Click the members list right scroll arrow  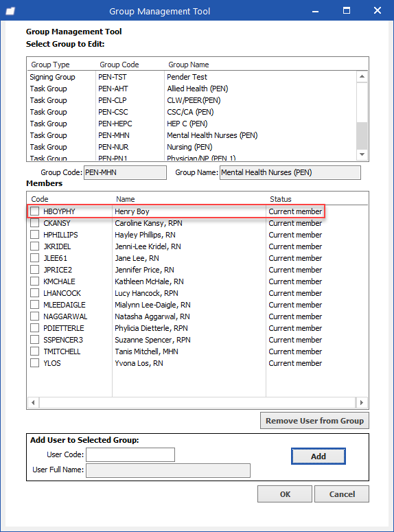[x=362, y=402]
